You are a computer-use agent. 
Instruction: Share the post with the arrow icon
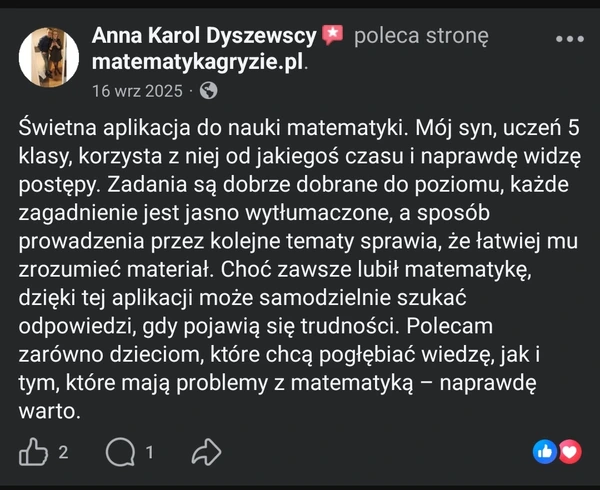click(205, 453)
